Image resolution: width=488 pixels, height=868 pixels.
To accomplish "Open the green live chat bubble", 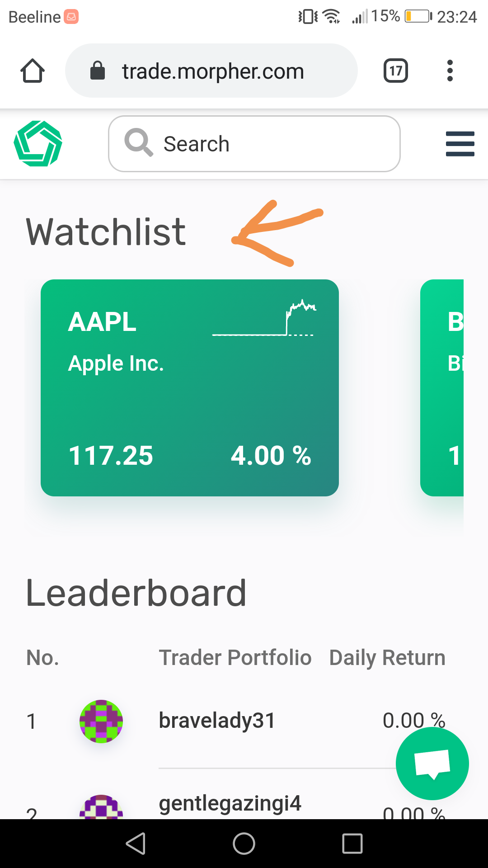I will tap(432, 764).
